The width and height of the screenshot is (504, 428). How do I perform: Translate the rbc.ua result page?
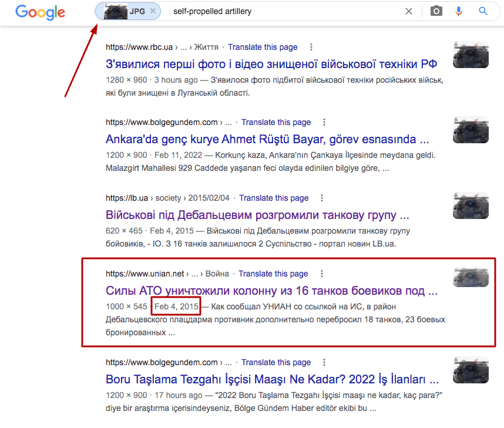pos(263,47)
